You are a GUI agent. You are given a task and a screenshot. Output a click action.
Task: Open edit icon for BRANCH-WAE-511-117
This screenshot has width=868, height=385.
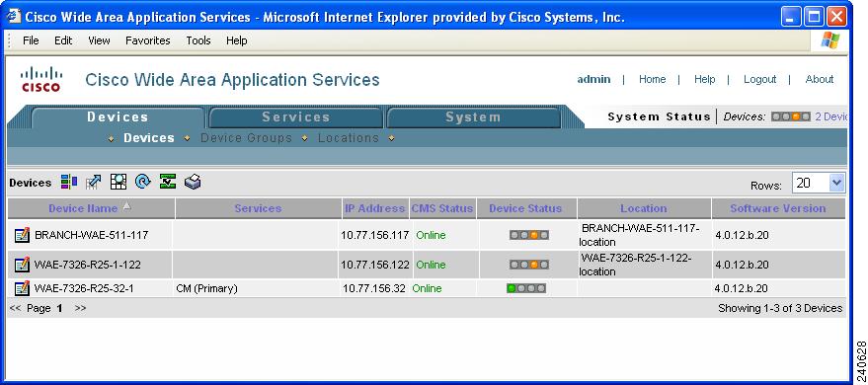(22, 235)
